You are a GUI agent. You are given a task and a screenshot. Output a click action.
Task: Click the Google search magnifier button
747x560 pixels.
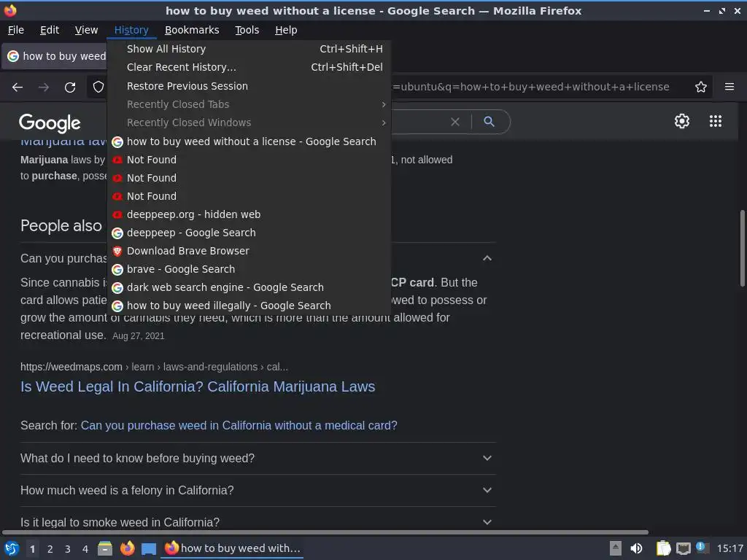pyautogui.click(x=489, y=122)
